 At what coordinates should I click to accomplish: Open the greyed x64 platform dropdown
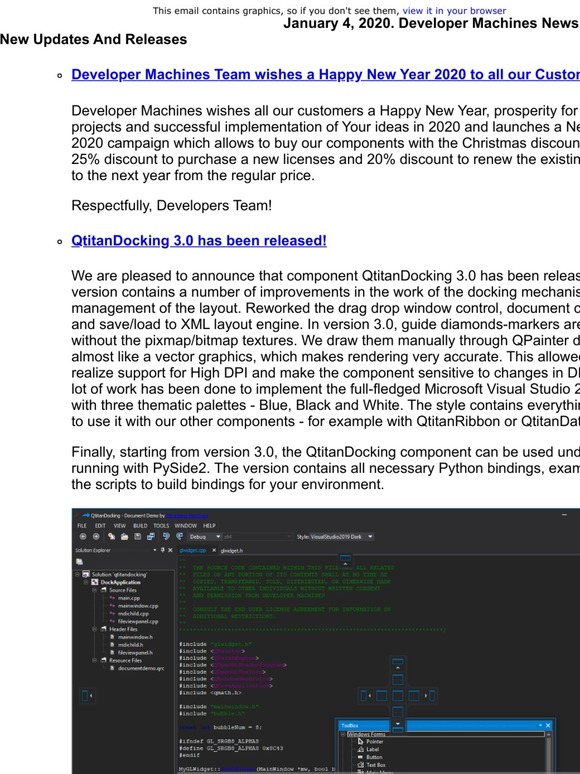tap(257, 537)
